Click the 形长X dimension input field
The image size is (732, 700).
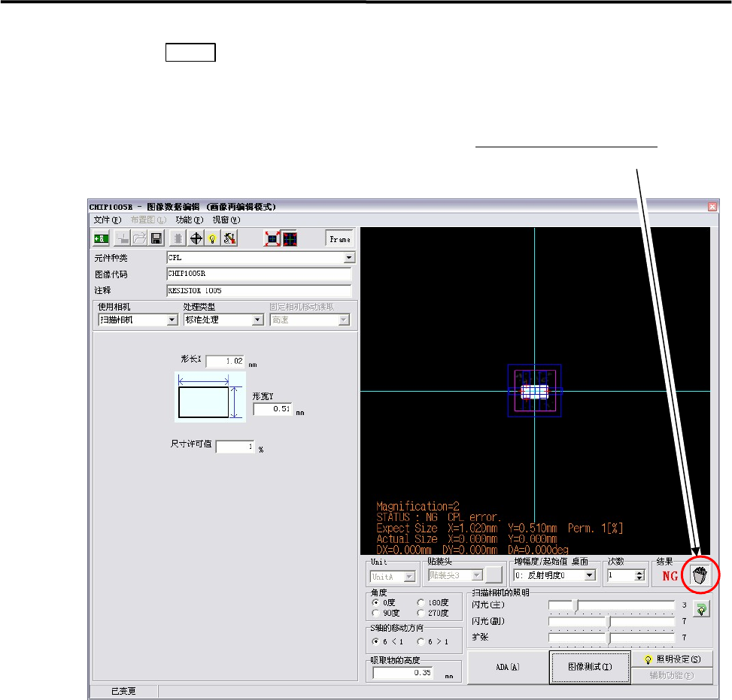click(226, 361)
